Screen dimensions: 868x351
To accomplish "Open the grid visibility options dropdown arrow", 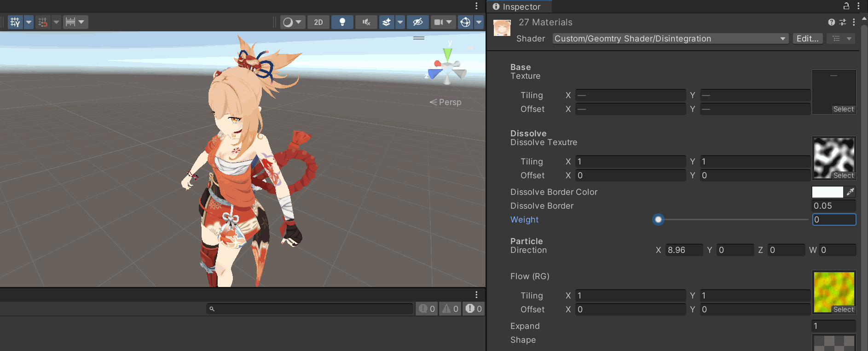I will click(29, 22).
